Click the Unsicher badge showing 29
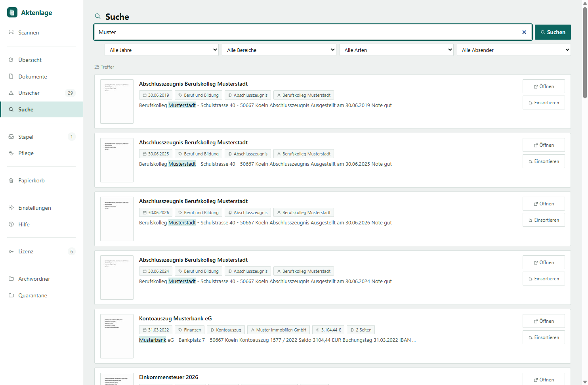Viewport: 588px width, 385px height. pos(70,93)
